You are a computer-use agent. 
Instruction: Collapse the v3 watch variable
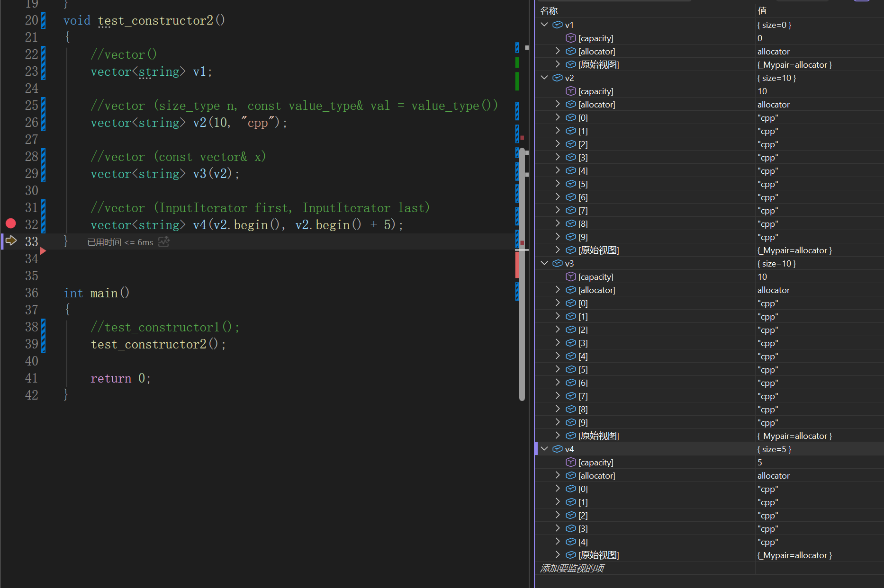(544, 263)
